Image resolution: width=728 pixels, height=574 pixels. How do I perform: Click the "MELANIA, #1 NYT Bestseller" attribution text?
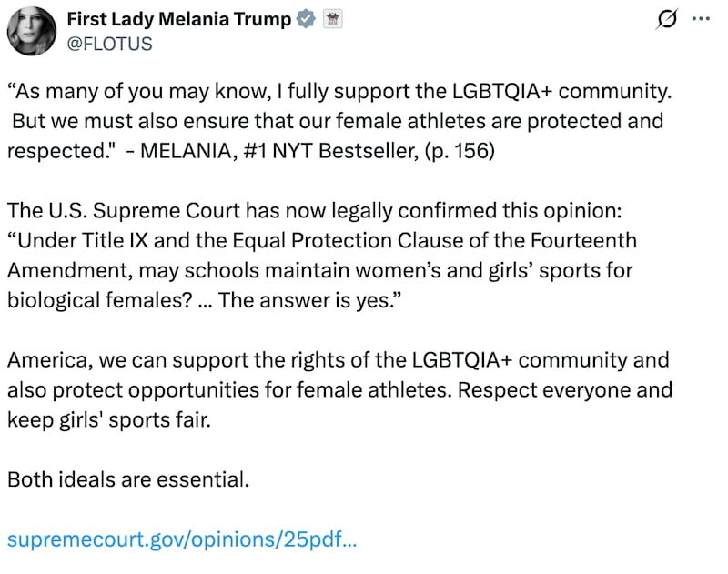278,151
